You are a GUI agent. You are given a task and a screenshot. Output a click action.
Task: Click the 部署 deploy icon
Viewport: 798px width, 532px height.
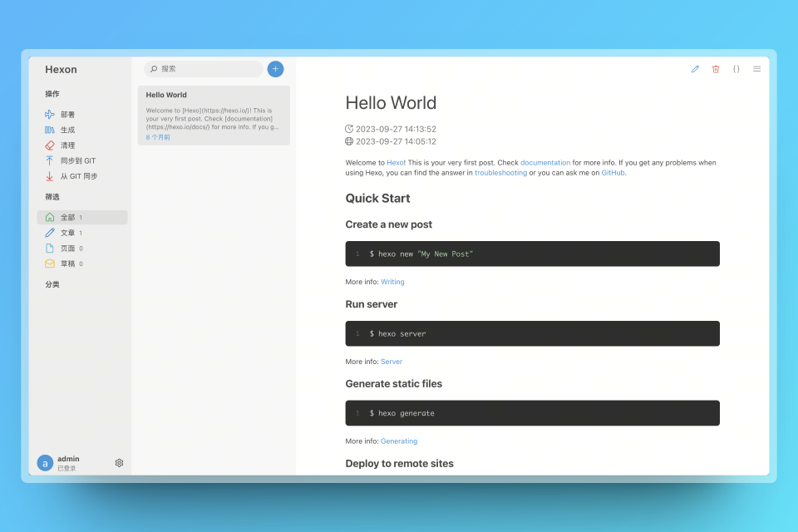[49, 115]
